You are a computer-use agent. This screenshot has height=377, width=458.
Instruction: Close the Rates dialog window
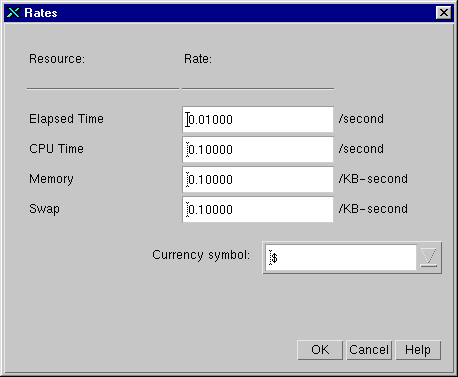tap(444, 13)
